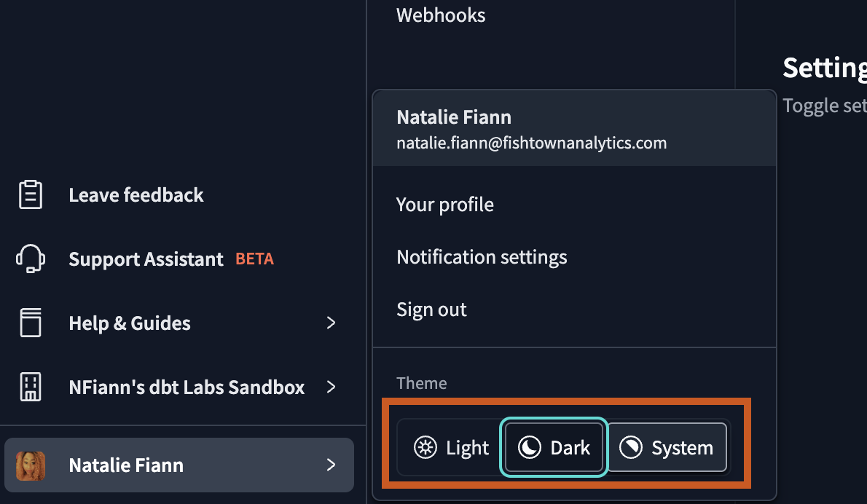867x504 pixels.
Task: Select the Help & Guides book icon
Action: coord(30,323)
